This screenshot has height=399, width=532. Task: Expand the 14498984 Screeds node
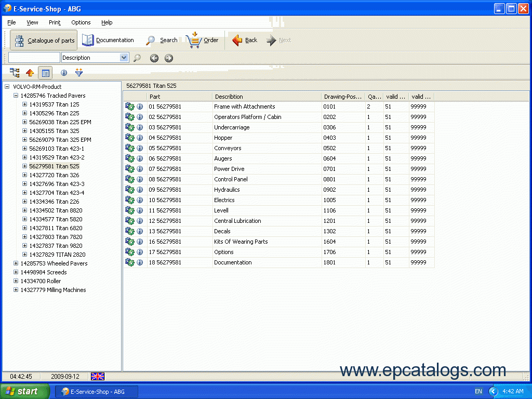tap(16, 272)
